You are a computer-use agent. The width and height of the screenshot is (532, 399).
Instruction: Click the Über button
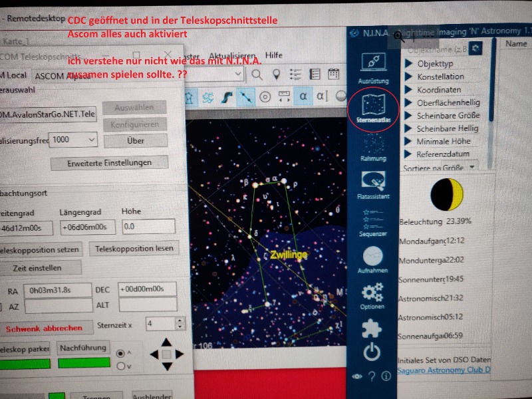[136, 141]
